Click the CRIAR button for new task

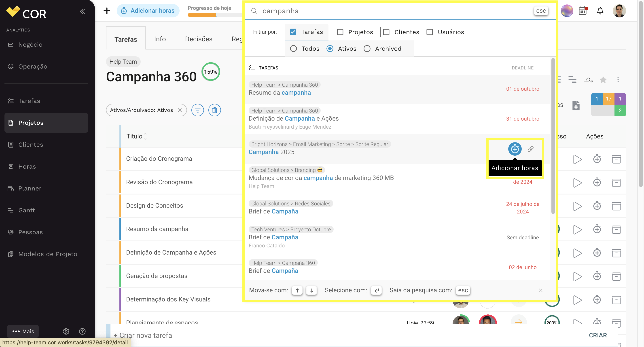597,335
